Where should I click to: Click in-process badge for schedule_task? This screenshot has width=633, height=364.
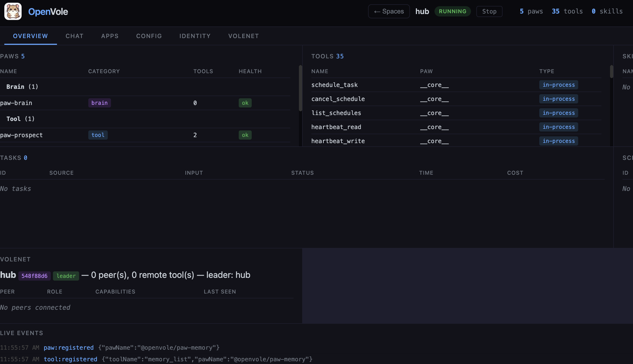tap(559, 85)
